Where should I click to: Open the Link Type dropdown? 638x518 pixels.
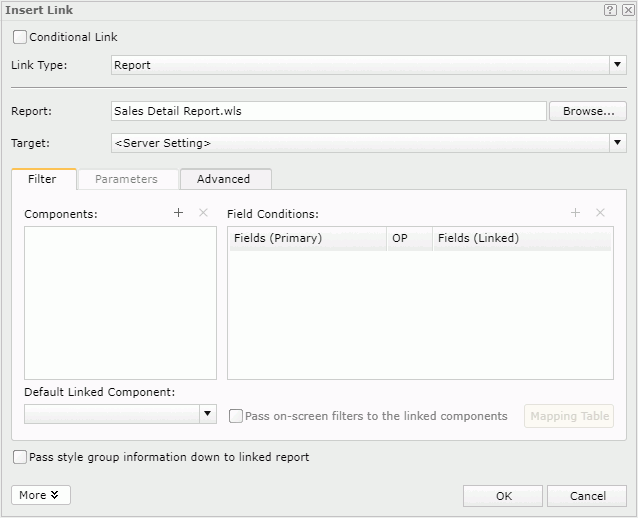(x=617, y=65)
